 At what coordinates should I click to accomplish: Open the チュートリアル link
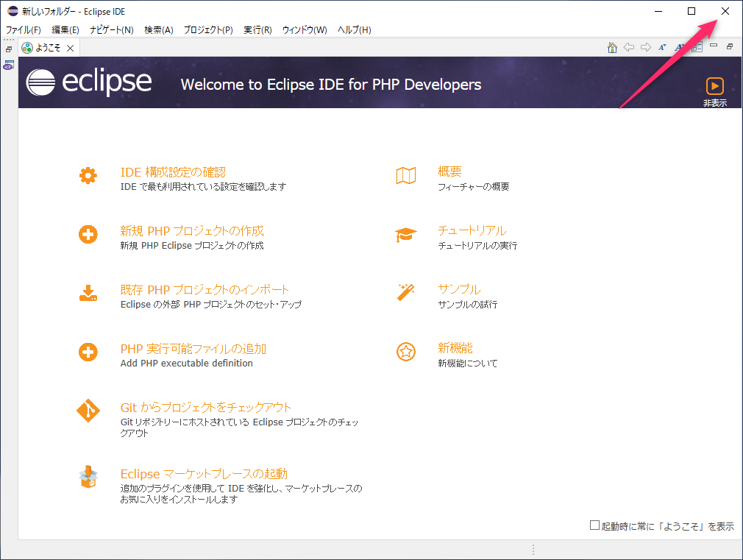(x=472, y=230)
